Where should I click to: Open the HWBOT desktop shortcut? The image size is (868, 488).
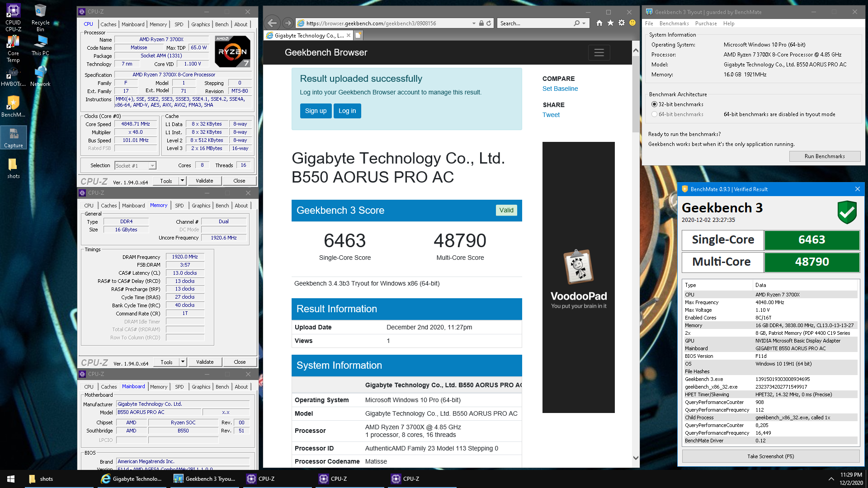point(13,76)
